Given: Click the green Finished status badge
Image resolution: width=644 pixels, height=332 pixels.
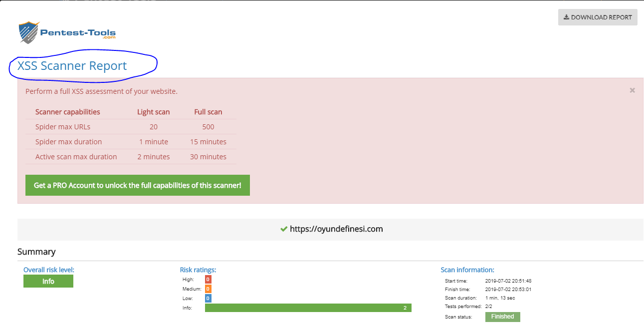Looking at the screenshot, I should pos(502,317).
